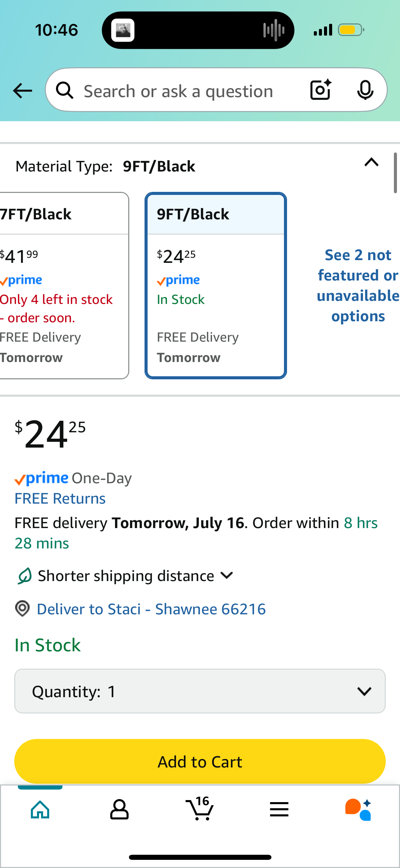Go to Home tab icon
Image resolution: width=400 pixels, height=868 pixels.
tap(40, 810)
